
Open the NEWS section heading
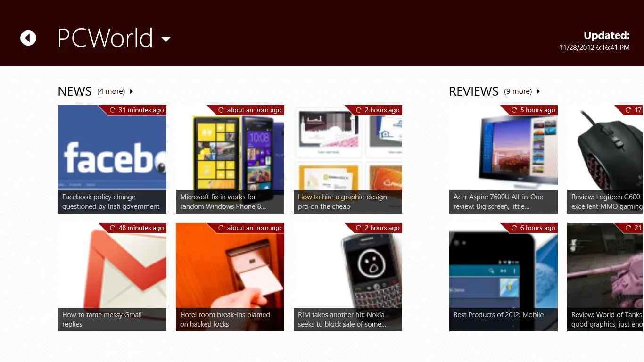tap(74, 91)
